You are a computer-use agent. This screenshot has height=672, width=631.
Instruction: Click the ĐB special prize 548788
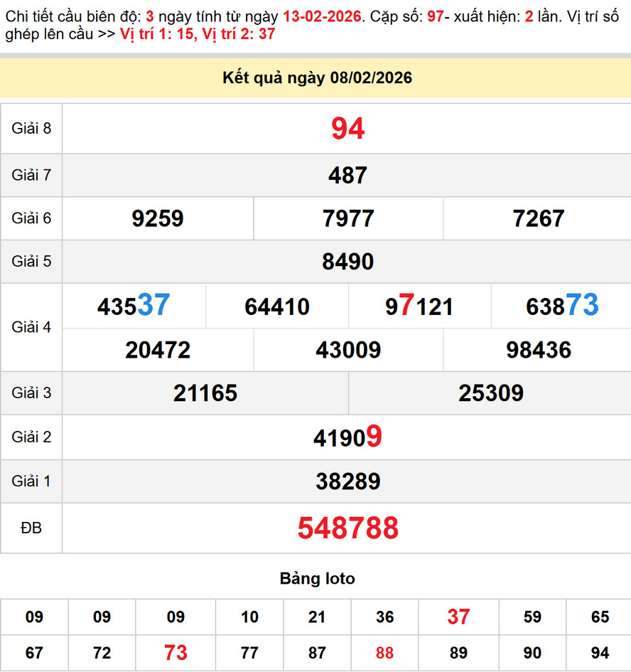[x=347, y=528]
